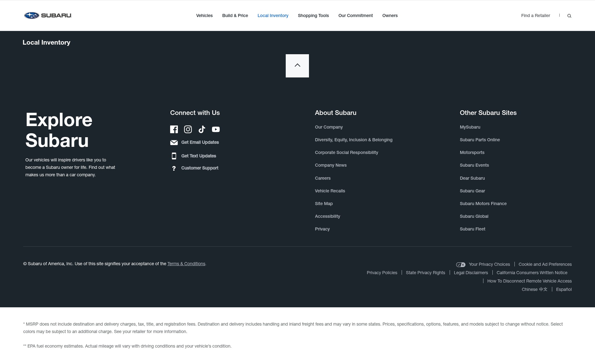Switch language to Chinese 中文

click(535, 289)
